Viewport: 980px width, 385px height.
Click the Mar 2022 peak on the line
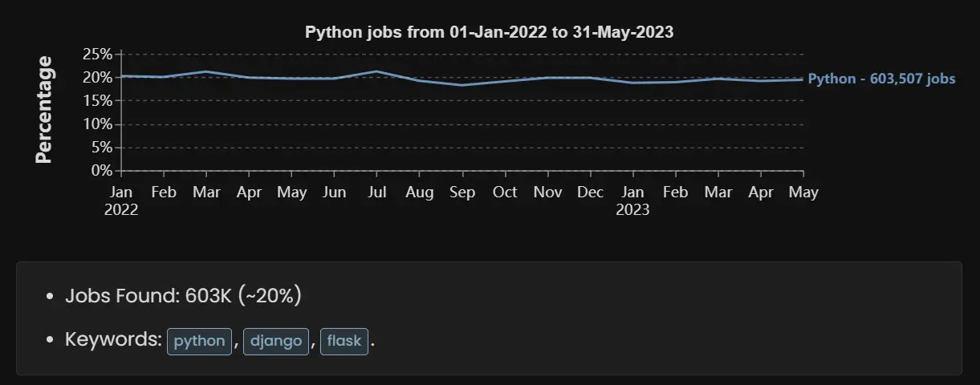pos(206,71)
